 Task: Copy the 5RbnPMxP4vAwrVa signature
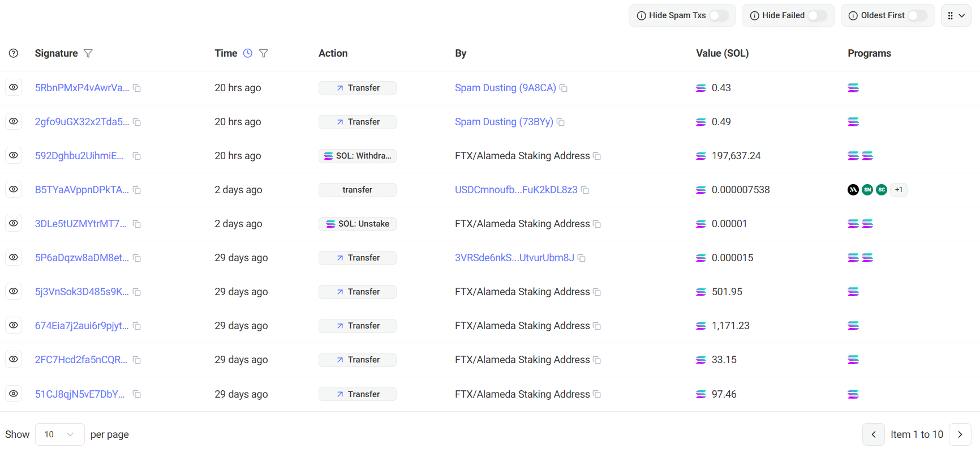coord(137,88)
